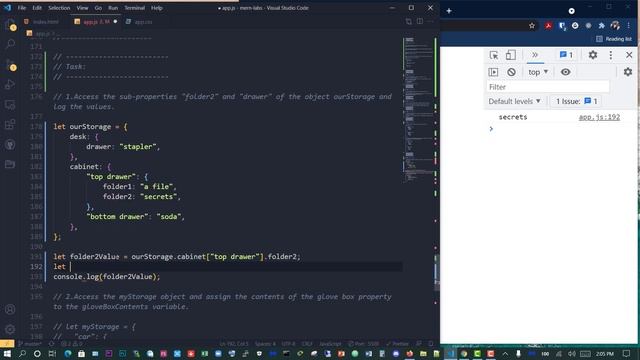Toggle the console sidebar in DevTools
This screenshot has width=640, height=360.
(493, 72)
